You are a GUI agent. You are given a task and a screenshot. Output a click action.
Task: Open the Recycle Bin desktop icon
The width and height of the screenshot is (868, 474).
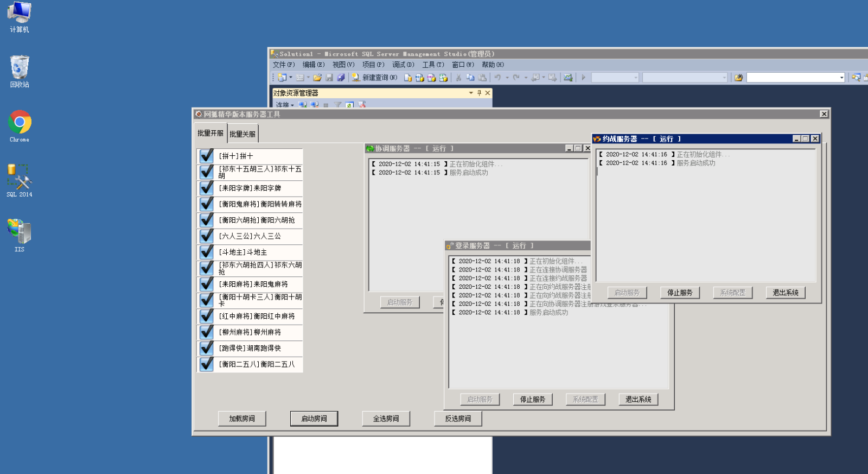tap(20, 68)
